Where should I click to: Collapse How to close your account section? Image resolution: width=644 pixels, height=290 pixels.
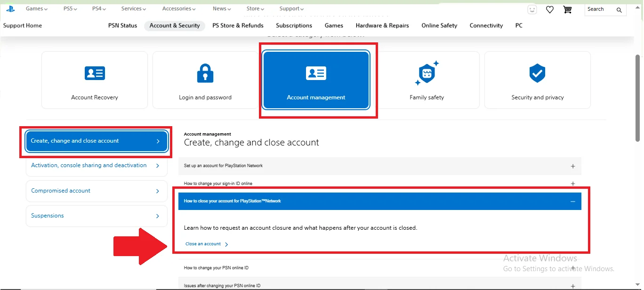380,201
